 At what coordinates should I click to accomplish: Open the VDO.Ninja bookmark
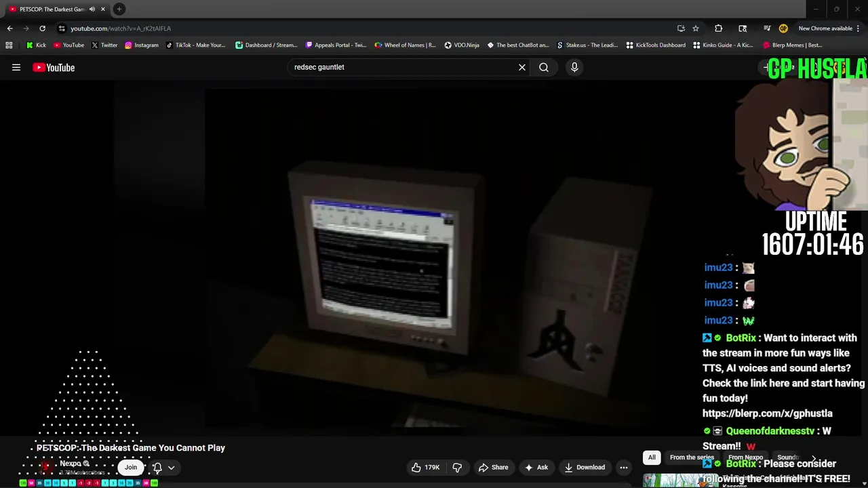point(462,45)
